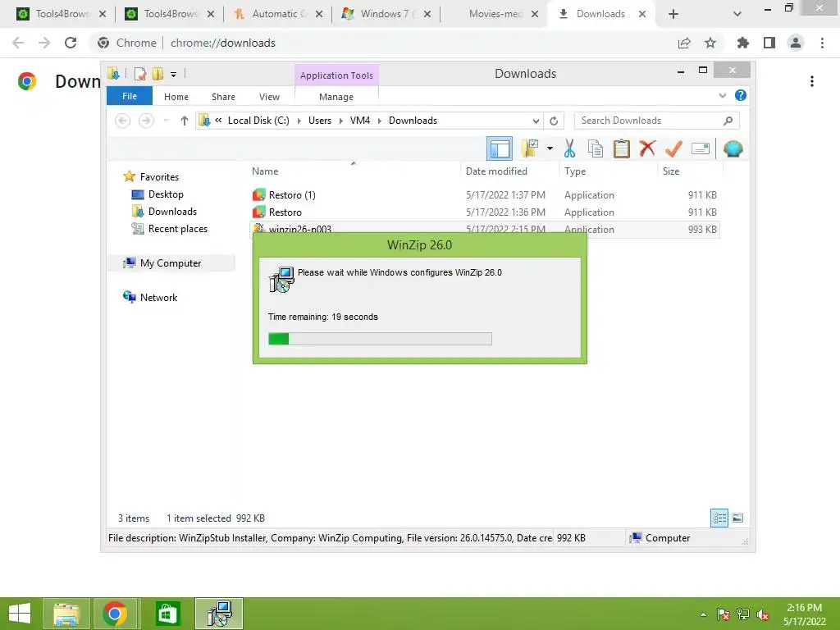Expand the Explorer ribbon chevron
The width and height of the screenshot is (840, 630).
(x=722, y=96)
